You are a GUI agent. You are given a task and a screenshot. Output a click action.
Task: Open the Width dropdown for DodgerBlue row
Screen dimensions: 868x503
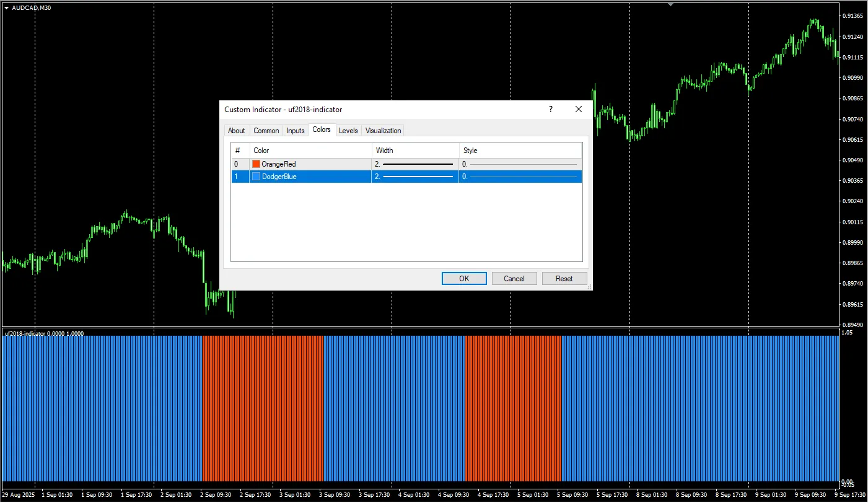point(415,177)
